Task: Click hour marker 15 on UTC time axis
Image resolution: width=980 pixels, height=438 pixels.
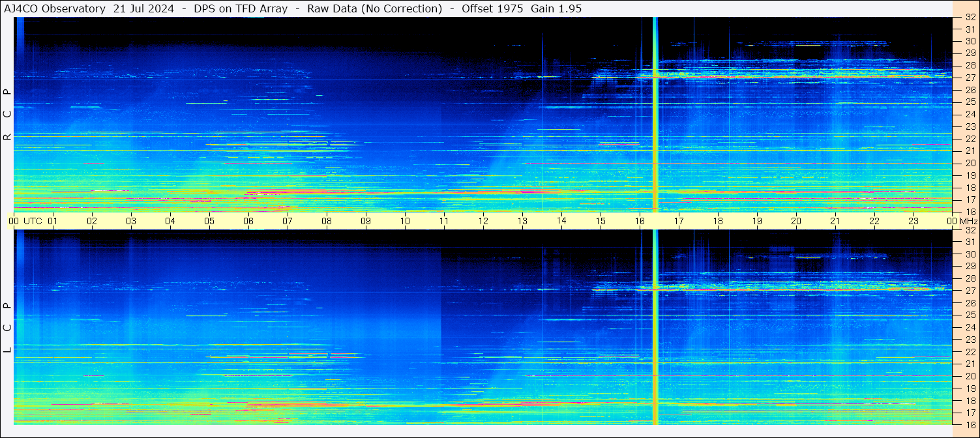Action: coord(601,221)
